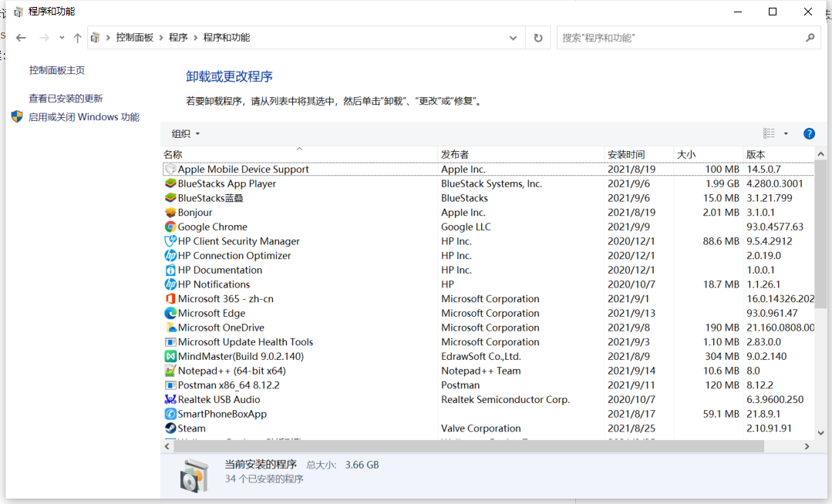Click the vertical scrollbar thumb
832x504 pixels.
coord(820,234)
